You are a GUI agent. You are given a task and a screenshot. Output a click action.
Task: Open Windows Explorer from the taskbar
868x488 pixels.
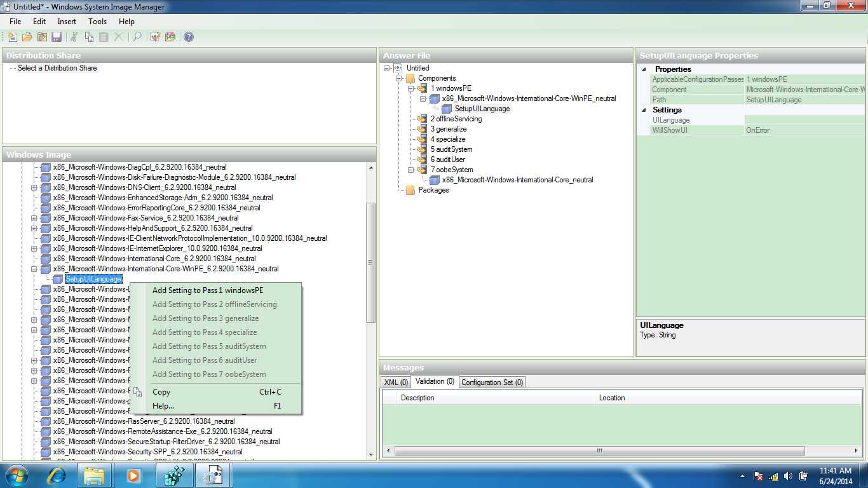95,475
